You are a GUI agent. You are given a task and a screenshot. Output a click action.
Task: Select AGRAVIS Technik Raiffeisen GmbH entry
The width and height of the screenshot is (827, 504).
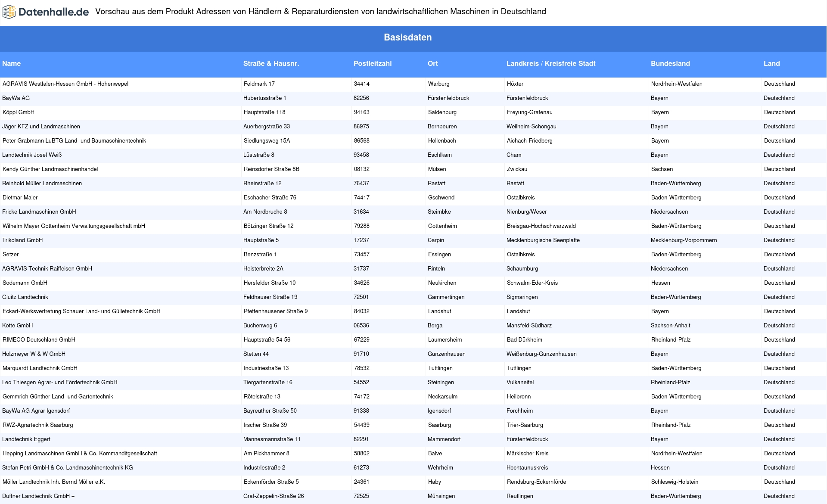(47, 269)
